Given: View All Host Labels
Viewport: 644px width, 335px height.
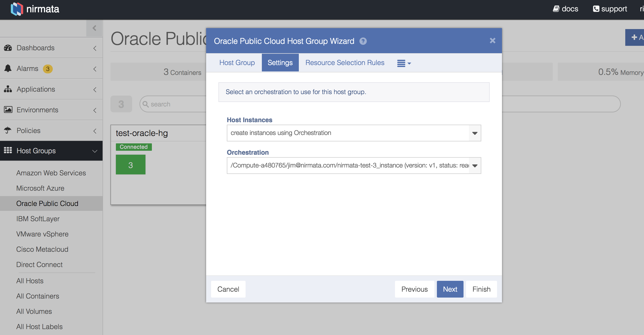Looking at the screenshot, I should [x=39, y=327].
